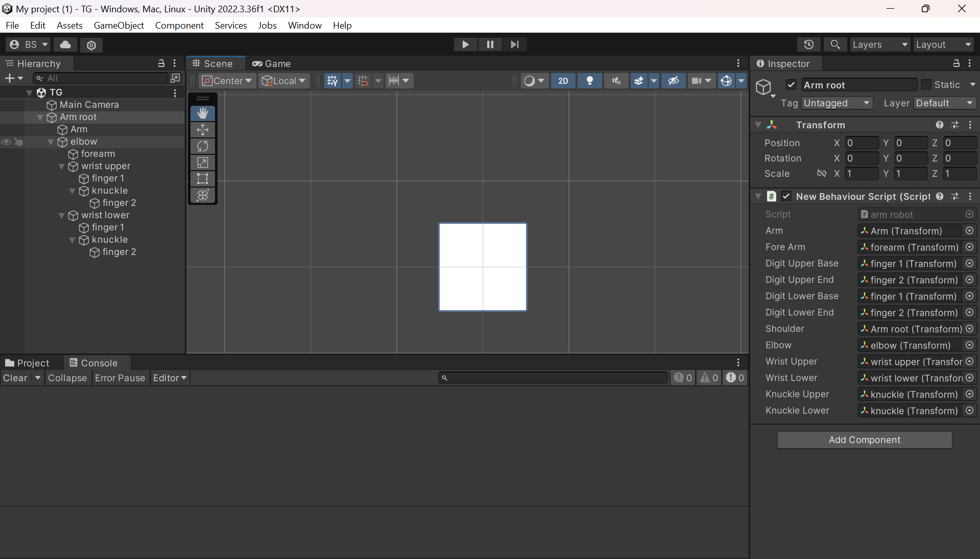Viewport: 980px width, 559px height.
Task: Toggle scene lighting bulb icon
Action: click(589, 81)
